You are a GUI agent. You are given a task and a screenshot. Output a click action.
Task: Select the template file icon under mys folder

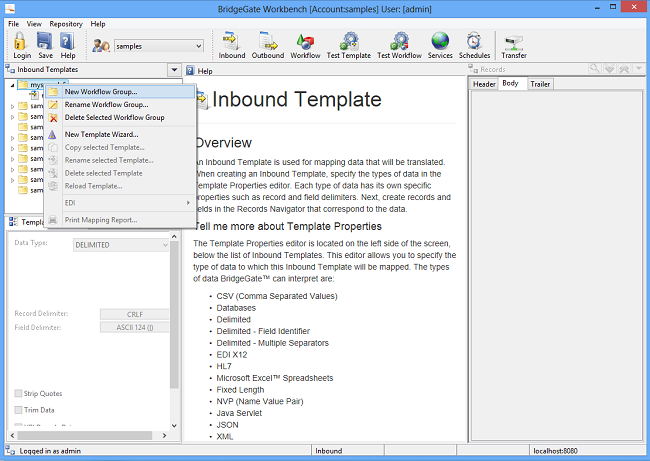coord(35,95)
